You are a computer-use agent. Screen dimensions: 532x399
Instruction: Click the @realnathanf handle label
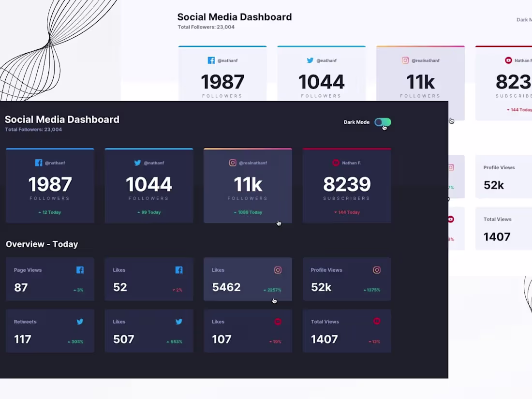pyautogui.click(x=253, y=163)
